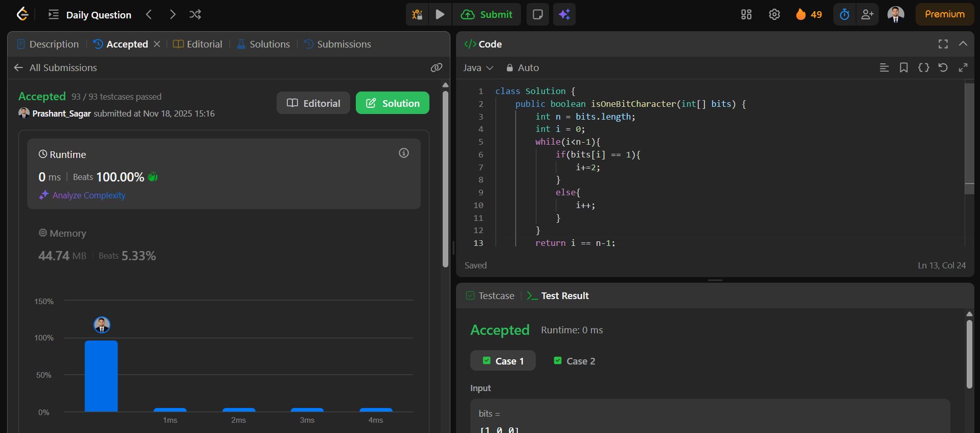Screen dimensions: 980x433
Task: Collapse the Code panel with chevron
Action: point(963,44)
